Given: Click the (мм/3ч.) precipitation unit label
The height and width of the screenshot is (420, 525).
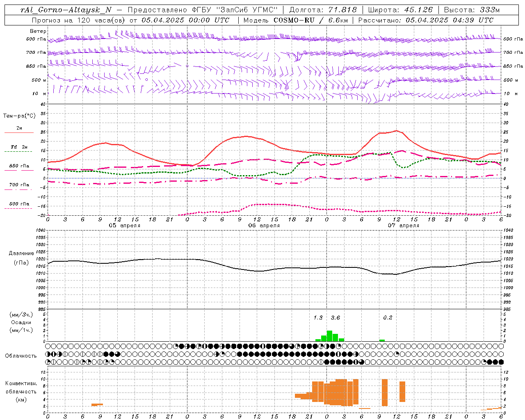Looking at the screenshot, I should pos(21,315).
